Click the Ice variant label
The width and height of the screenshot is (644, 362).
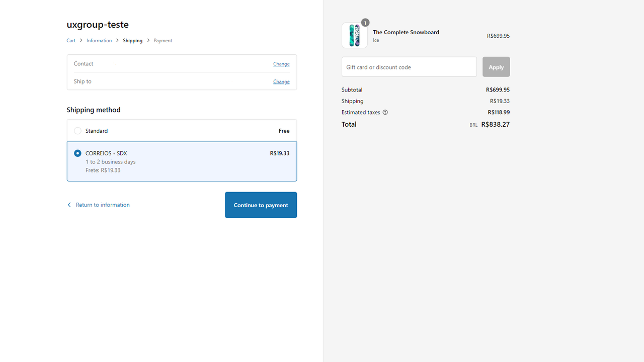coord(376,40)
